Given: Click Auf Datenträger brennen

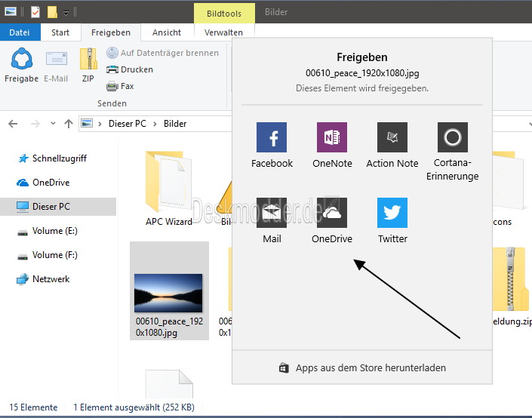Looking at the screenshot, I should (x=162, y=53).
